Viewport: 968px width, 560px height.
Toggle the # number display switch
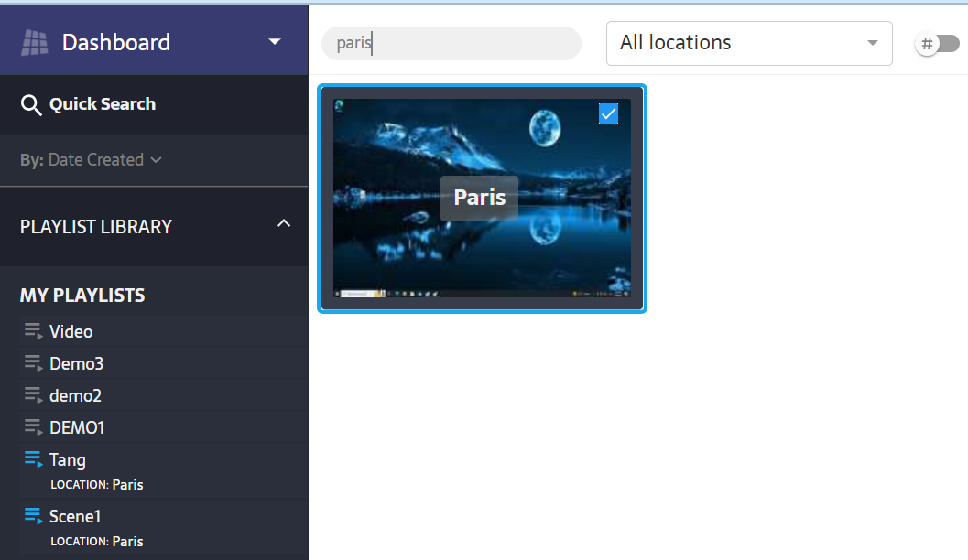937,44
